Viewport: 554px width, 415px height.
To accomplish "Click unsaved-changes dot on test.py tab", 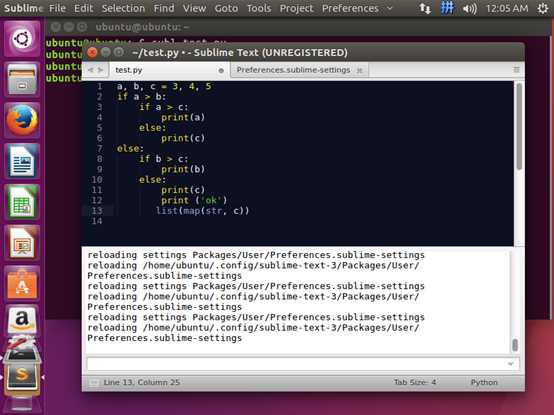I will point(221,70).
